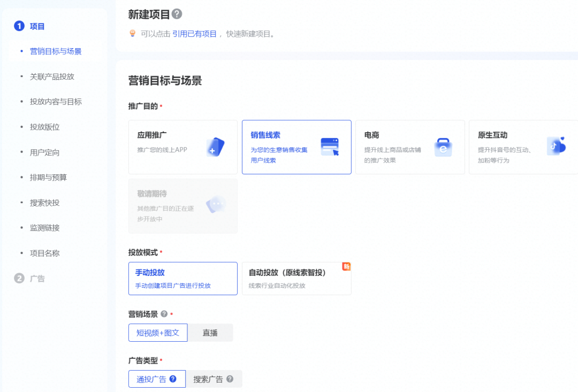The height and width of the screenshot is (392, 578).
Task: Select 自动投放（原线索智投） mode
Action: (x=296, y=279)
